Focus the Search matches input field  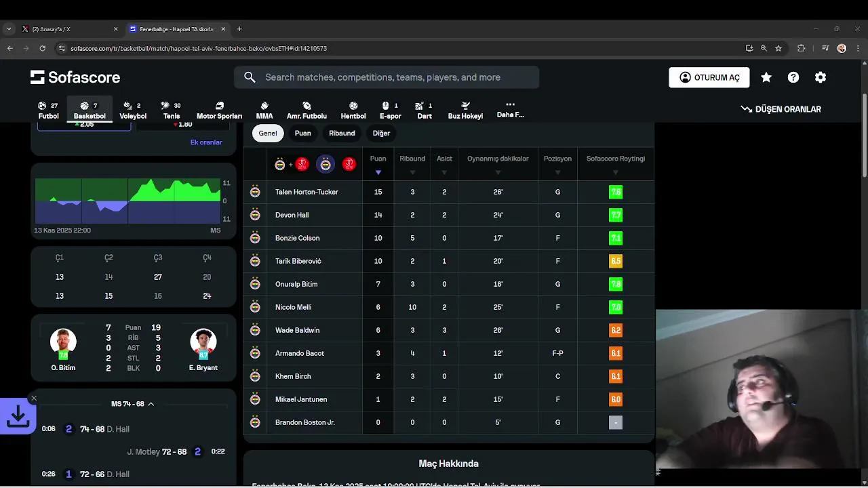click(x=387, y=77)
